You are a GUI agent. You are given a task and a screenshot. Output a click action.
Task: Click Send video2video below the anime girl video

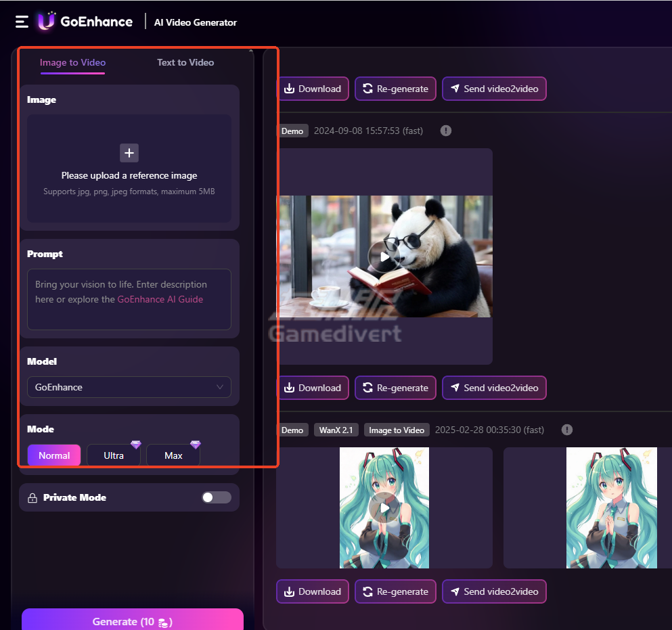coord(494,591)
